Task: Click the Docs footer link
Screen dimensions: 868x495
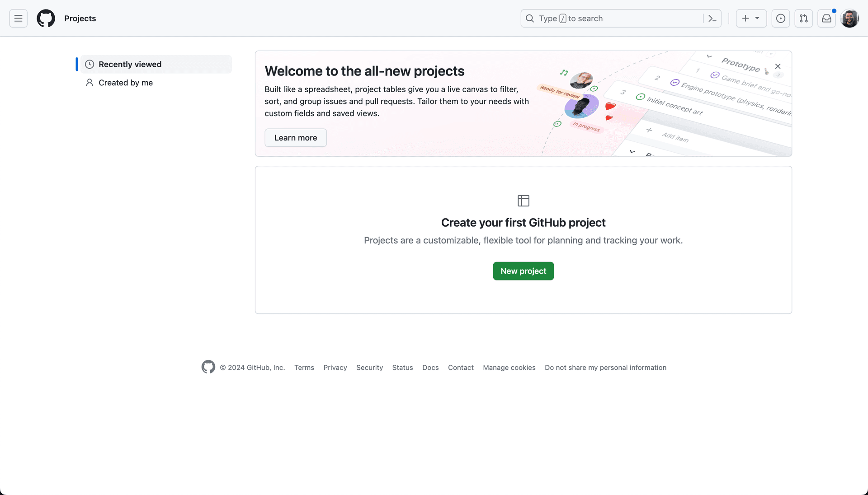Action: point(430,368)
